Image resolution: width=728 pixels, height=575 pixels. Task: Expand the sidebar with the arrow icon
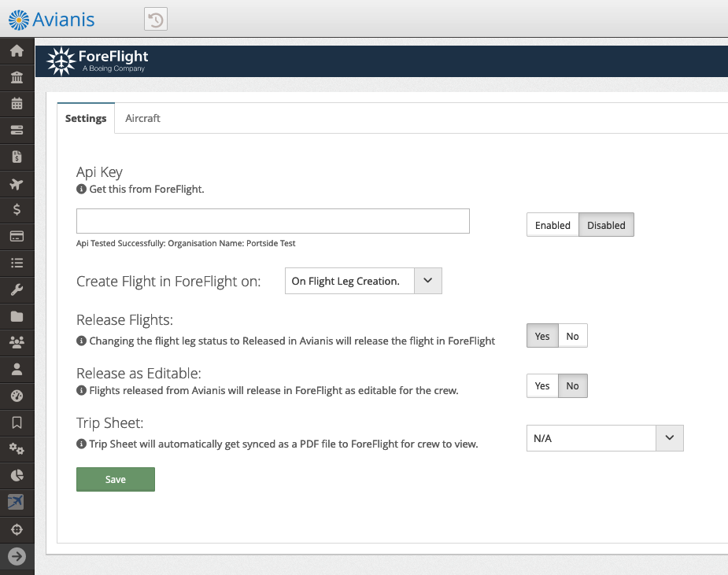[x=17, y=556]
